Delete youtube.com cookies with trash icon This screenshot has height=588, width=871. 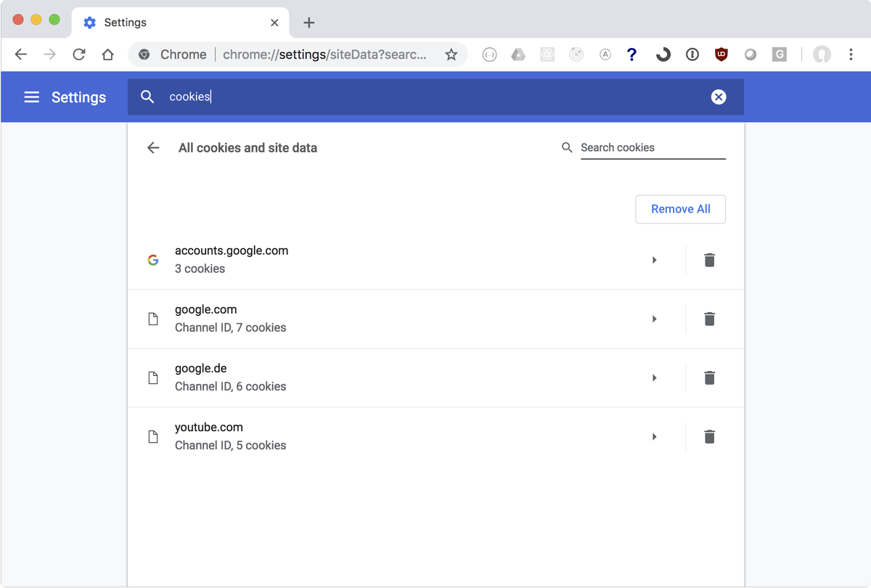tap(710, 436)
